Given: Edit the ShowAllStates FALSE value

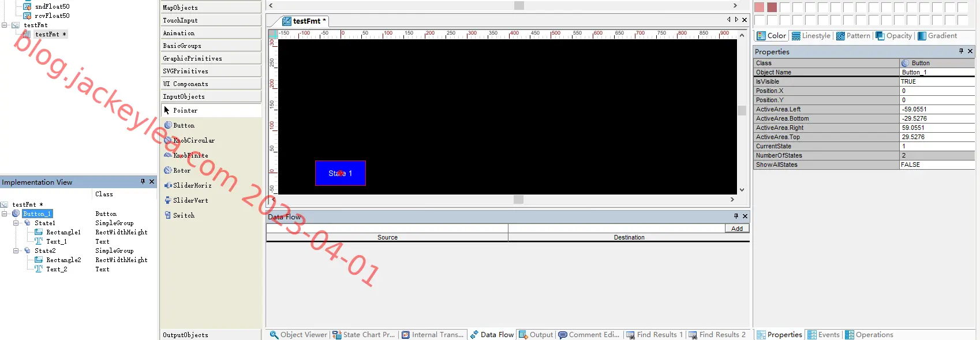Looking at the screenshot, I should tap(937, 165).
